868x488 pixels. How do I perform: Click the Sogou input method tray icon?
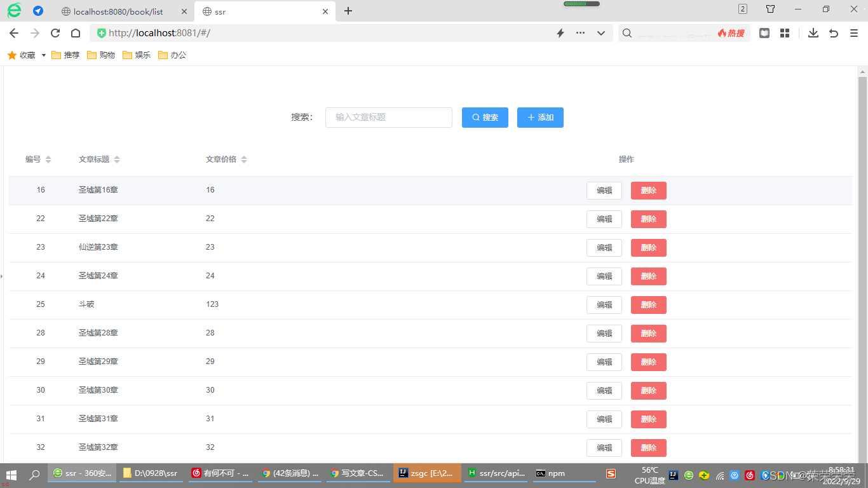coord(611,474)
